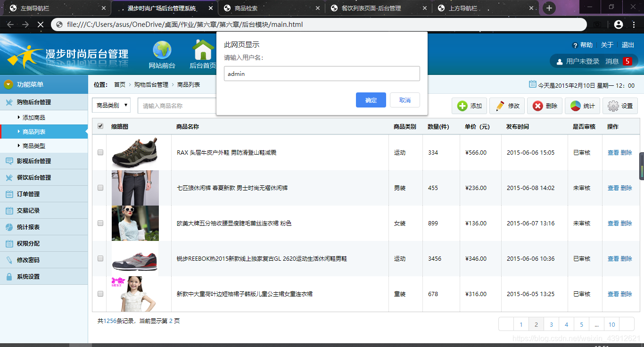Viewport: 644px width, 347px height.
Task: Open the 锐步REEBOK sneaker thumbnail
Action: (x=135, y=258)
